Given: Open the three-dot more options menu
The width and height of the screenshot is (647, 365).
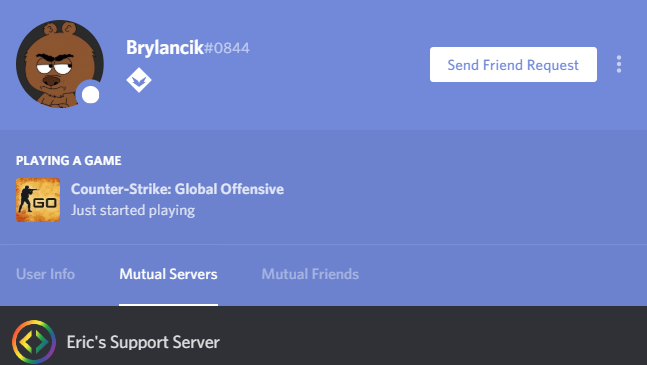Looking at the screenshot, I should click(x=619, y=64).
